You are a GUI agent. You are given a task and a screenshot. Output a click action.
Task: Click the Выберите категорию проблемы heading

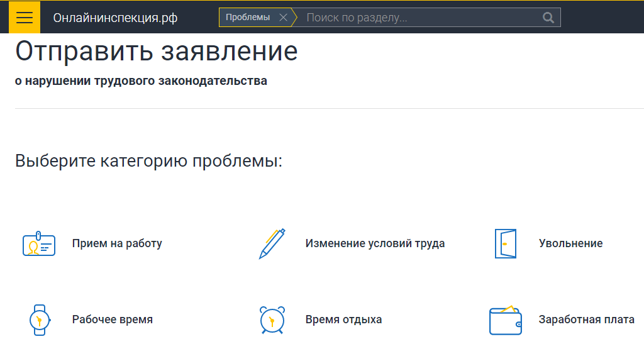click(148, 160)
